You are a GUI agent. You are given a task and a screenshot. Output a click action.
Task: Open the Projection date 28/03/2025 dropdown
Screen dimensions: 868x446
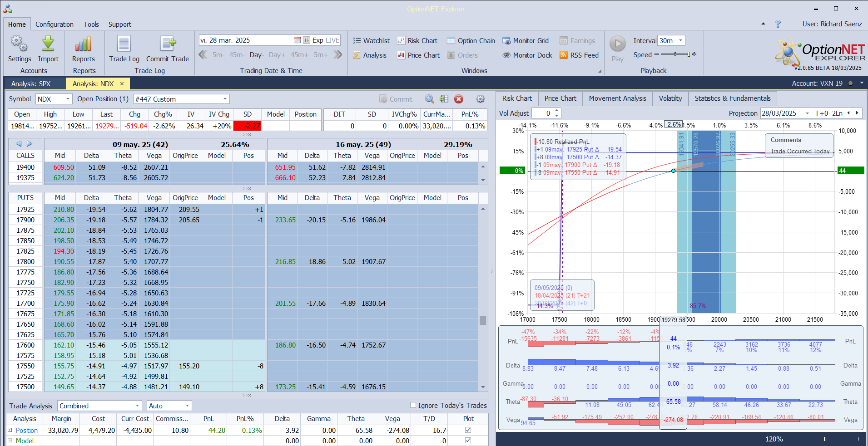coord(807,113)
